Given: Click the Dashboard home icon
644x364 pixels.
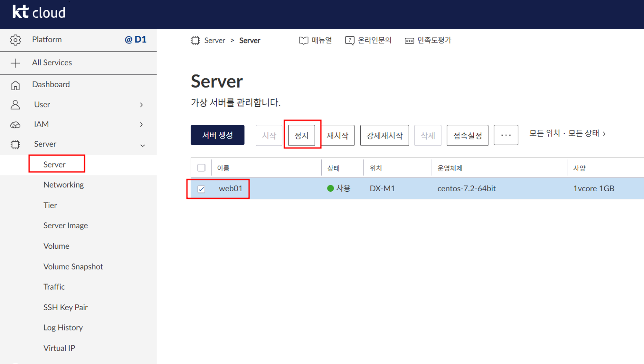Looking at the screenshot, I should [x=15, y=85].
